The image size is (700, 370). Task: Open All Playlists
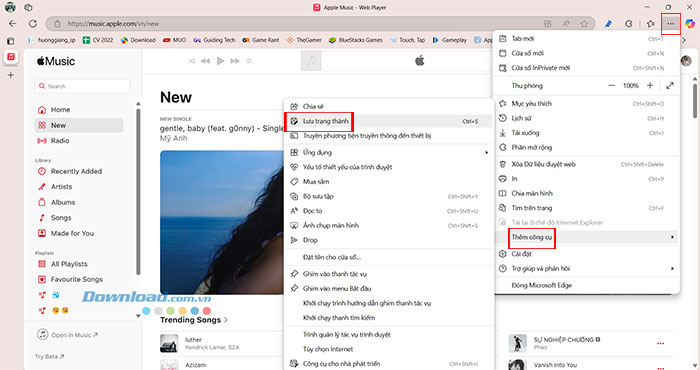pyautogui.click(x=79, y=264)
